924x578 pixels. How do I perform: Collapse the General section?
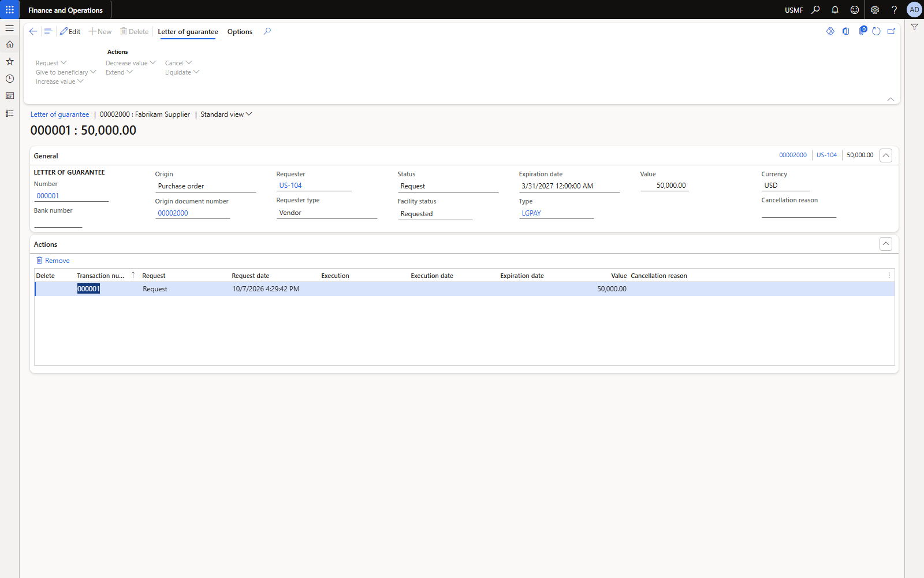886,155
